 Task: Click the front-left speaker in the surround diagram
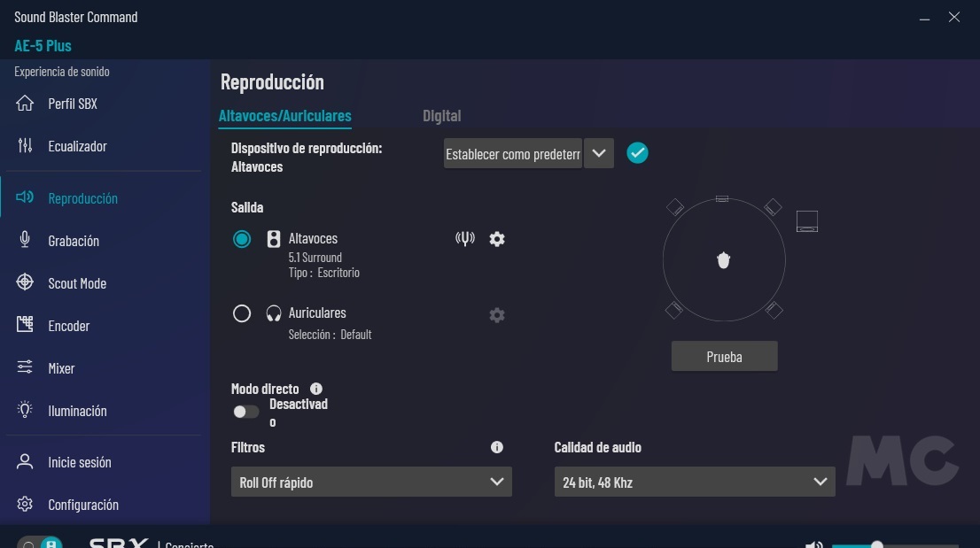click(x=675, y=207)
